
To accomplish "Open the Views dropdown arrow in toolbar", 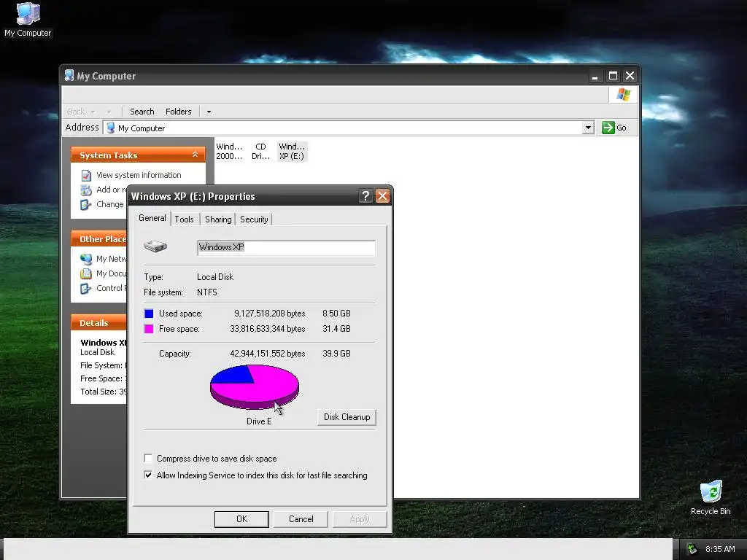I will [209, 112].
